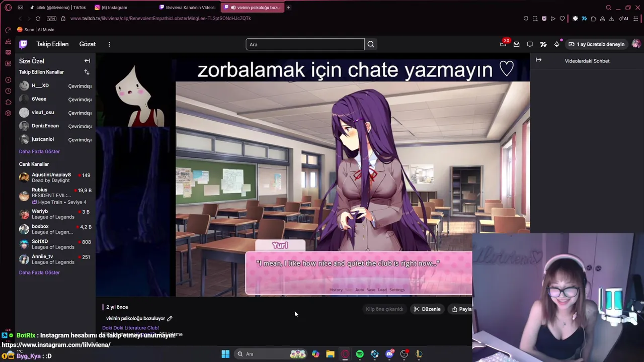Switch to the Instagram tab
The height and width of the screenshot is (362, 644).
(123, 8)
